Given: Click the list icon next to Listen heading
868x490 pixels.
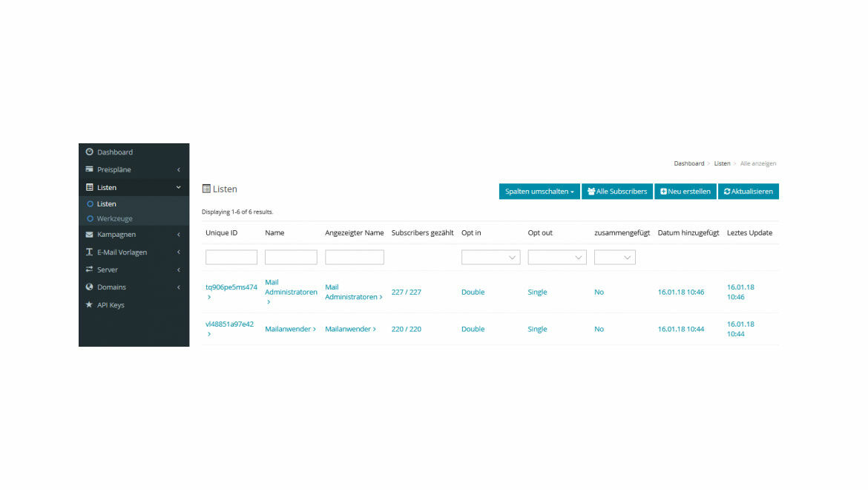Looking at the screenshot, I should pos(206,189).
